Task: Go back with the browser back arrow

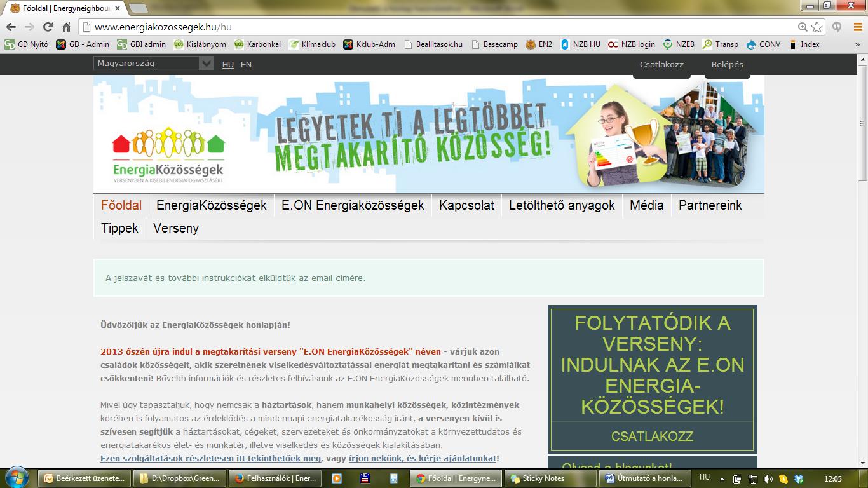Action: 11,27
